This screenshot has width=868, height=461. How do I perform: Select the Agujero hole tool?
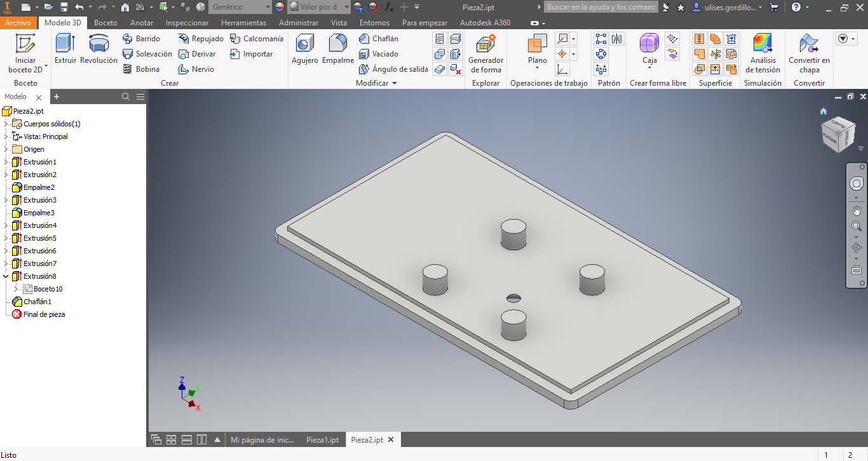point(305,50)
